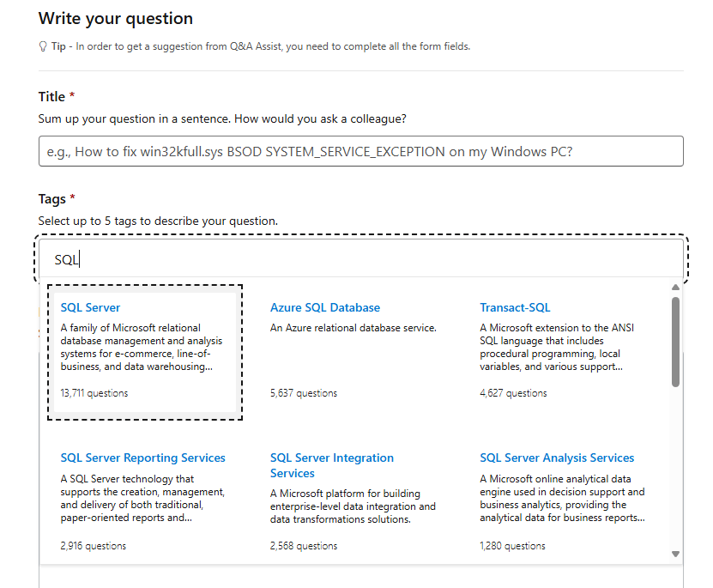Click the 2,568 questions count
This screenshot has width=713, height=588.
click(303, 546)
